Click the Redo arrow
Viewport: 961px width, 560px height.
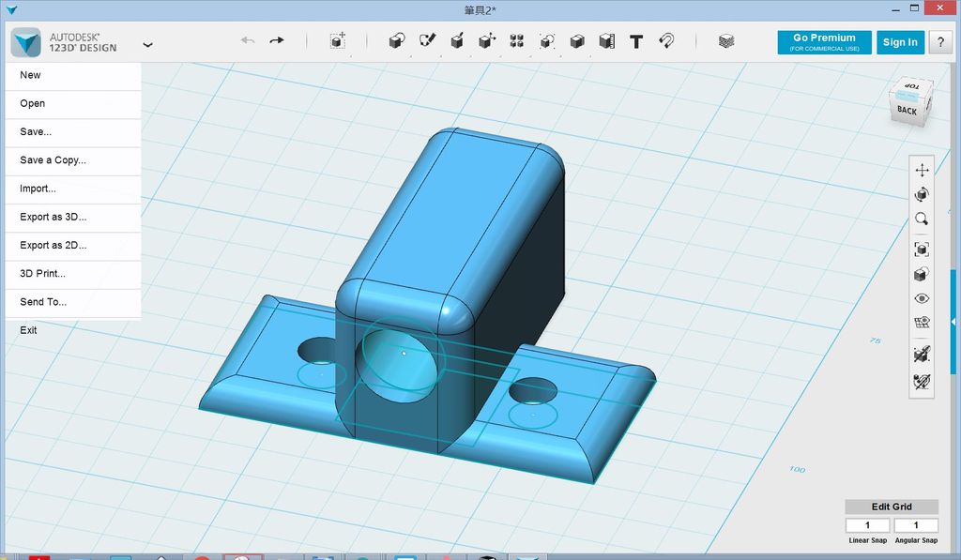coord(277,40)
